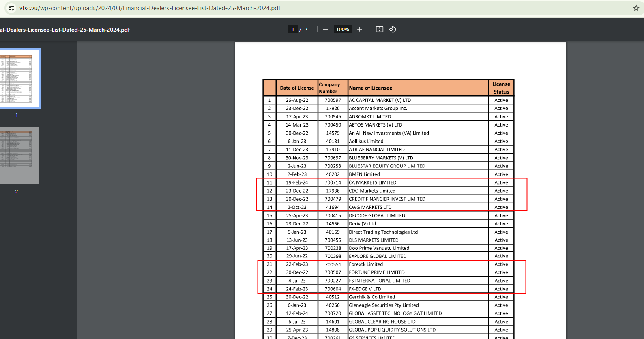Screen dimensions: 644x339
Task: Click the 100% zoom level field
Action: click(342, 29)
